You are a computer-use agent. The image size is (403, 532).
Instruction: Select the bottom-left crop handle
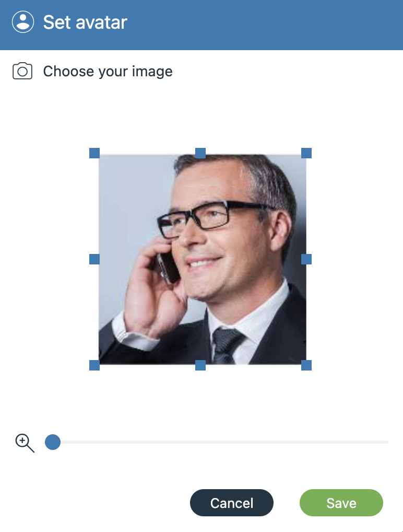[x=94, y=365]
